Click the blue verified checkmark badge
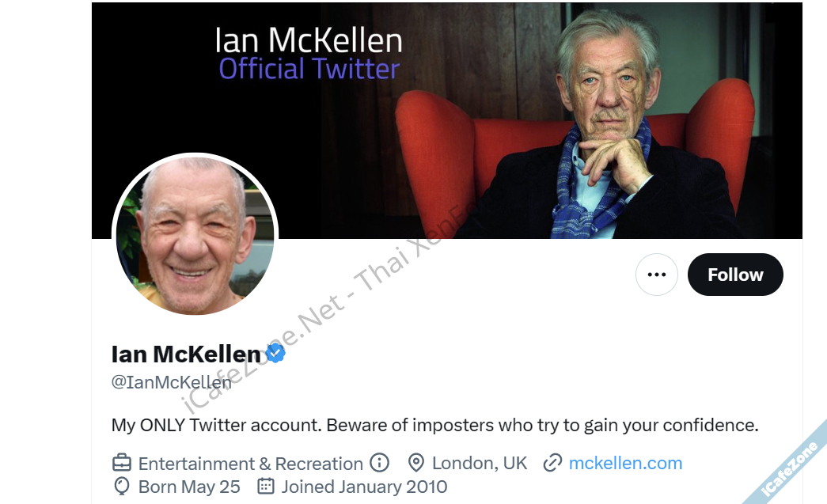Viewport: 827px width, 504px height. (275, 353)
